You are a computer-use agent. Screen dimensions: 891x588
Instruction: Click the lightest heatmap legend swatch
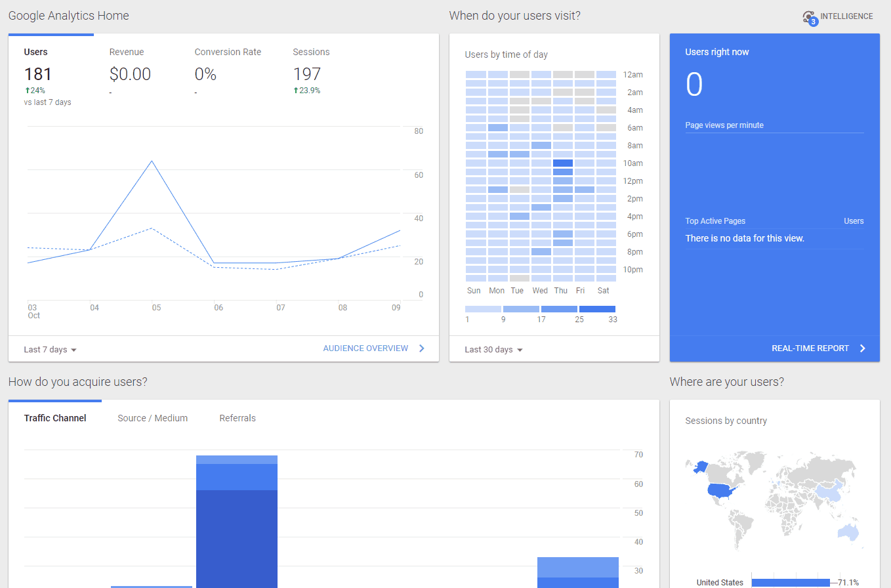(x=483, y=309)
